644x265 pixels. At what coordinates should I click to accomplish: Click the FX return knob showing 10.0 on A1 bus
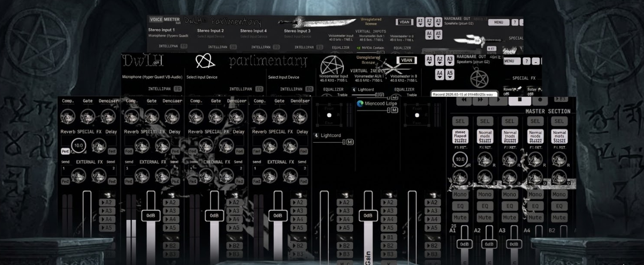(459, 160)
